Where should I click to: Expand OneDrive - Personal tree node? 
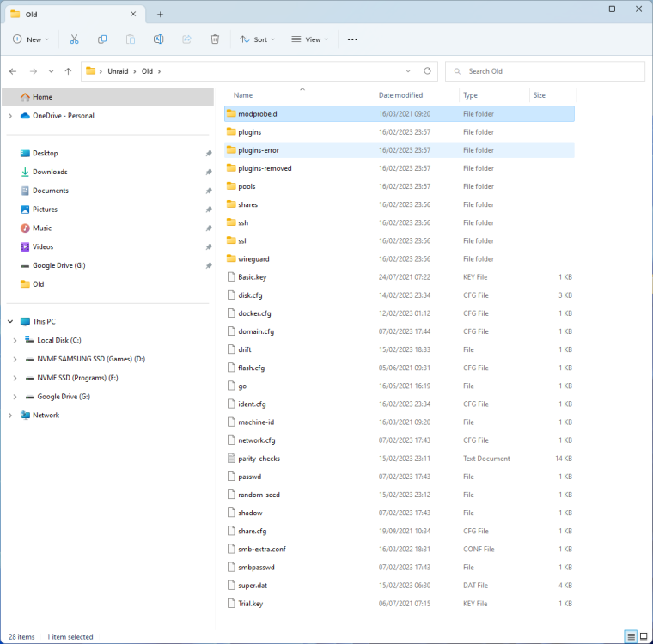[10, 116]
